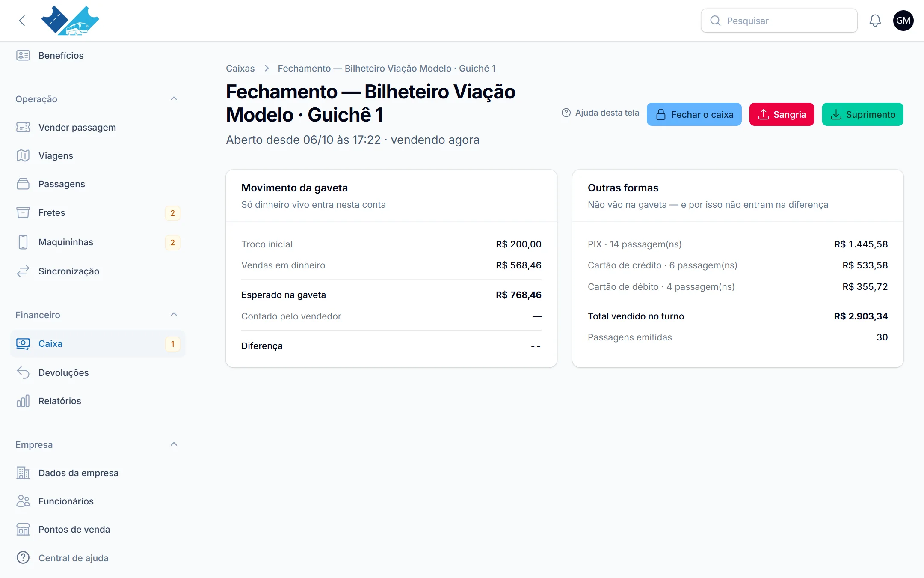Image resolution: width=924 pixels, height=578 pixels.
Task: Click the Passagens wallet icon
Action: [x=23, y=184]
